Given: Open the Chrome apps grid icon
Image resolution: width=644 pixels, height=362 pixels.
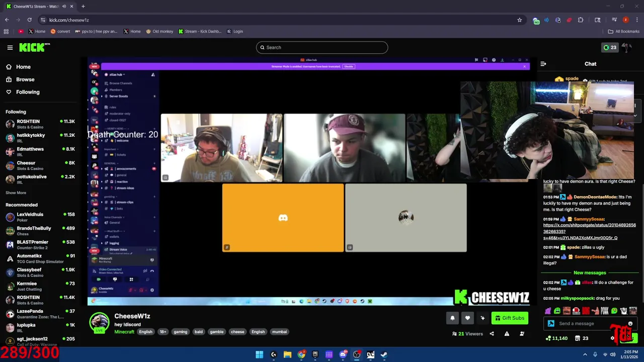Looking at the screenshot, I should point(6,31).
